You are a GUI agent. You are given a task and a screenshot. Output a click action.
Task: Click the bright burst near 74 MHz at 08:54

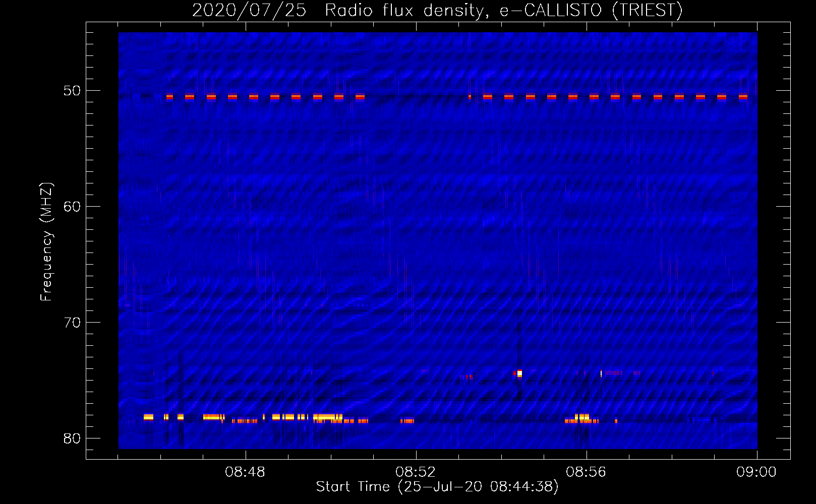tap(519, 373)
